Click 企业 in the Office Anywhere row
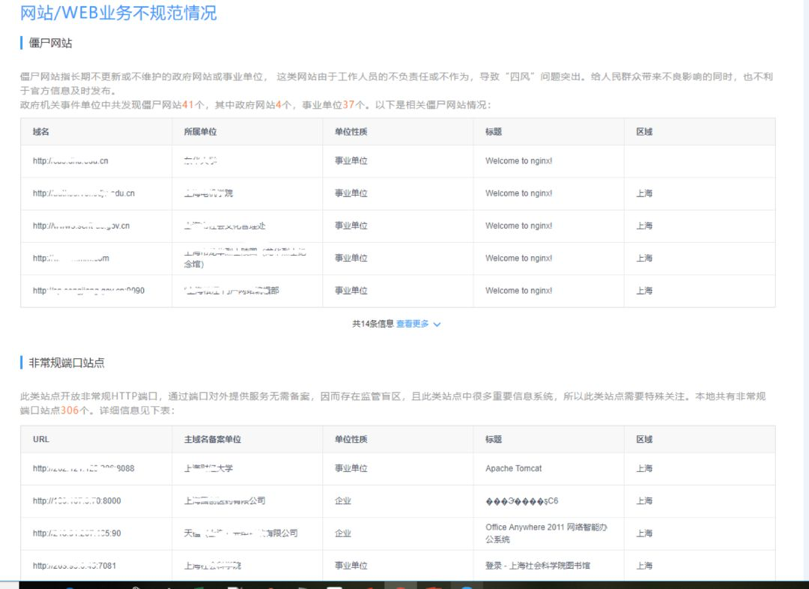The height and width of the screenshot is (589, 809). 343,533
